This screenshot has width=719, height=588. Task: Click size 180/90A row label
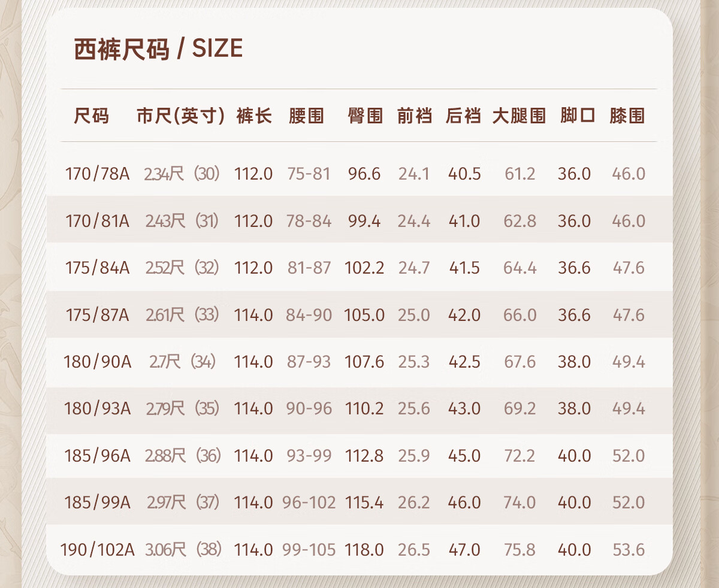[97, 362]
